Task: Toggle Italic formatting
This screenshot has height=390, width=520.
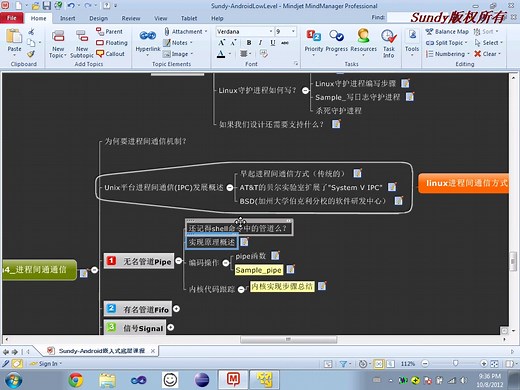Action: pyautogui.click(x=260, y=43)
